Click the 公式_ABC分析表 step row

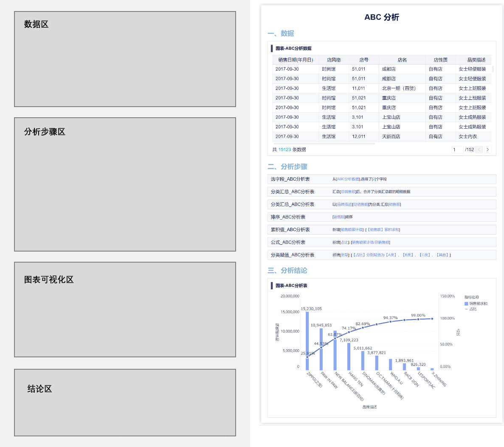(x=382, y=242)
